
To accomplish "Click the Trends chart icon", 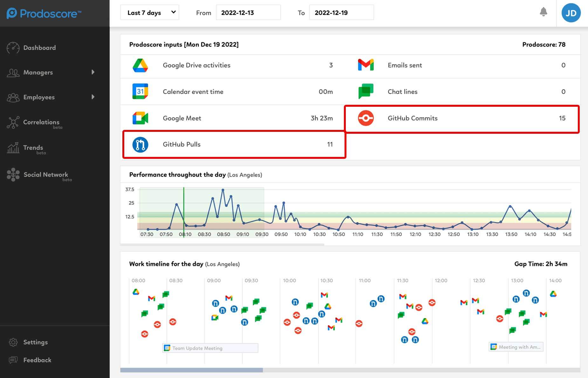I will click(13, 148).
